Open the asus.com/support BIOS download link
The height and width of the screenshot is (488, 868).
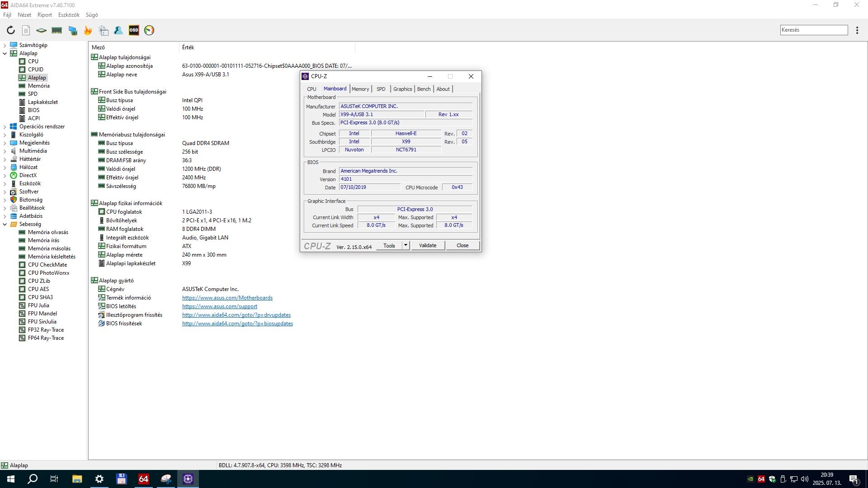219,306
